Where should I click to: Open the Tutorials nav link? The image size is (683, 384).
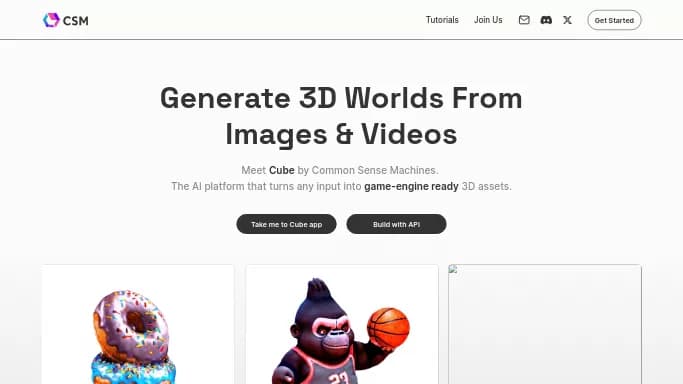442,20
